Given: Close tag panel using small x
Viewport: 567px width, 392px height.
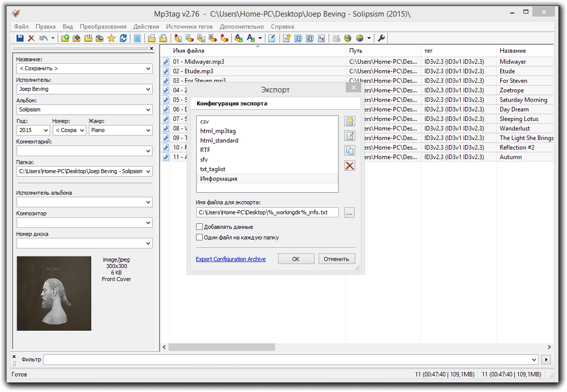Looking at the screenshot, I should tap(152, 48).
